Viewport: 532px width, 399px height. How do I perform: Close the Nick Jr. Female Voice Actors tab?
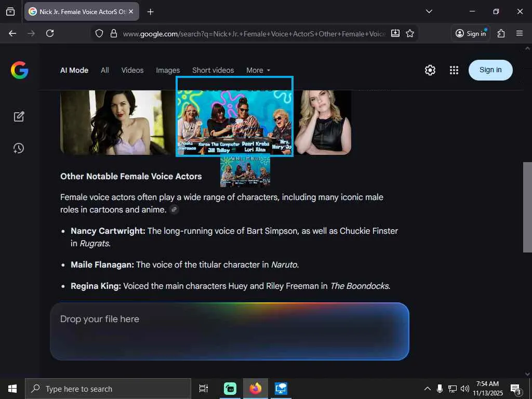(131, 11)
